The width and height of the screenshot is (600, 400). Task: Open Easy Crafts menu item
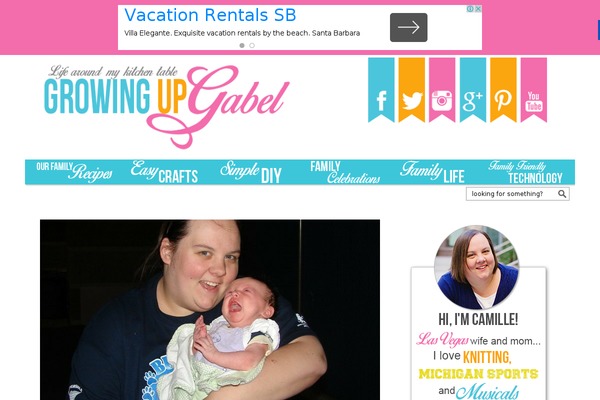click(x=164, y=172)
